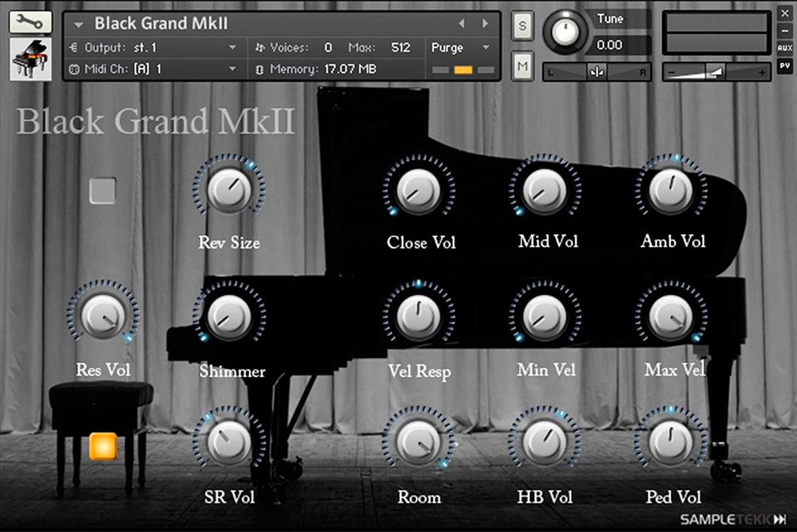Click the HB Vol knob
The image size is (797, 532).
pos(545,443)
